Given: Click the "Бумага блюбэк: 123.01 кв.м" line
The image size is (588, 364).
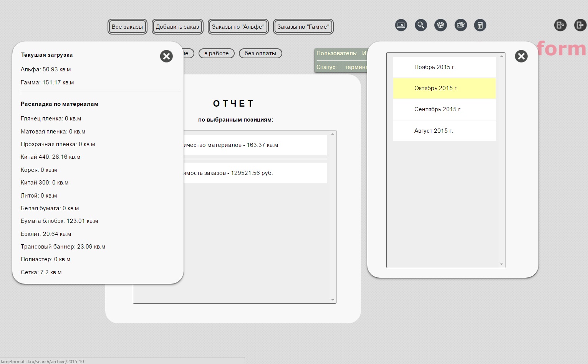Looking at the screenshot, I should point(60,221).
